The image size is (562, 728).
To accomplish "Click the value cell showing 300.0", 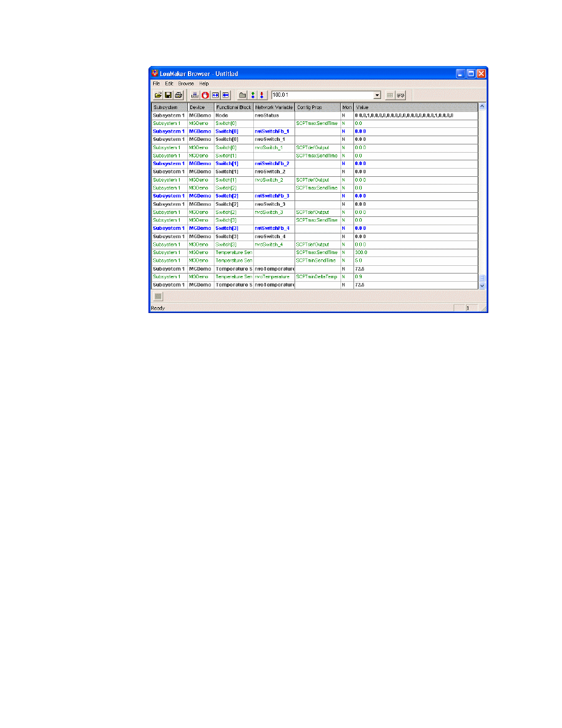I will coord(416,253).
